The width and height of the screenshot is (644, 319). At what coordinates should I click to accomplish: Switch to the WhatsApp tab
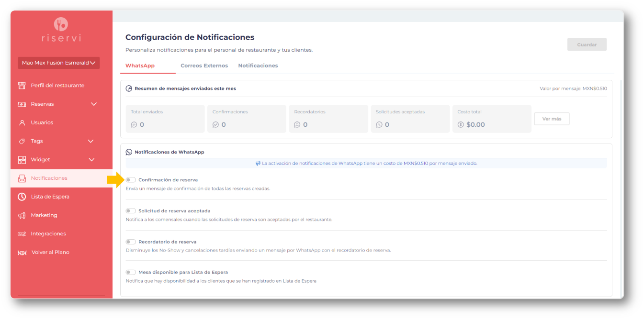tap(140, 66)
